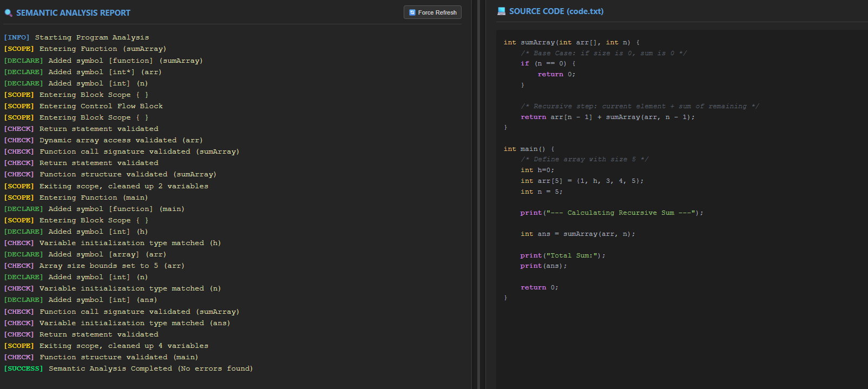868x389 pixels.
Task: Select 'Entering Function (sumArray)' log line
Action: tap(85, 49)
